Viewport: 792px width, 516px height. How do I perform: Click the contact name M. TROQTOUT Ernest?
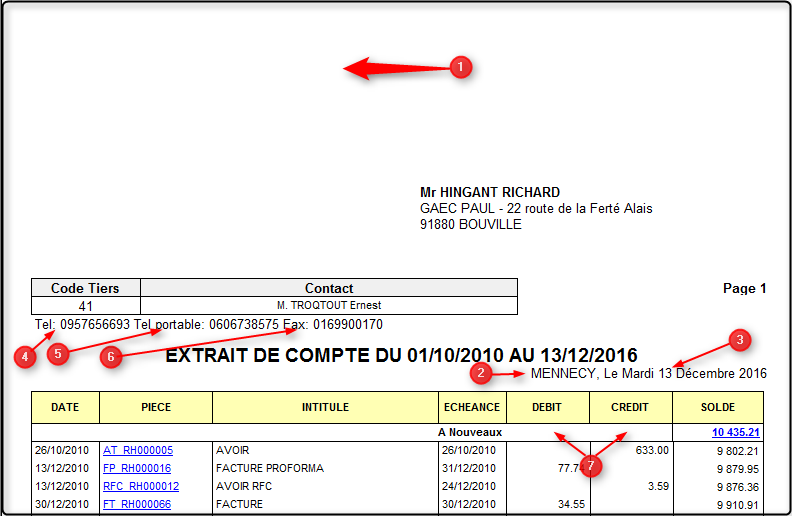click(x=329, y=305)
